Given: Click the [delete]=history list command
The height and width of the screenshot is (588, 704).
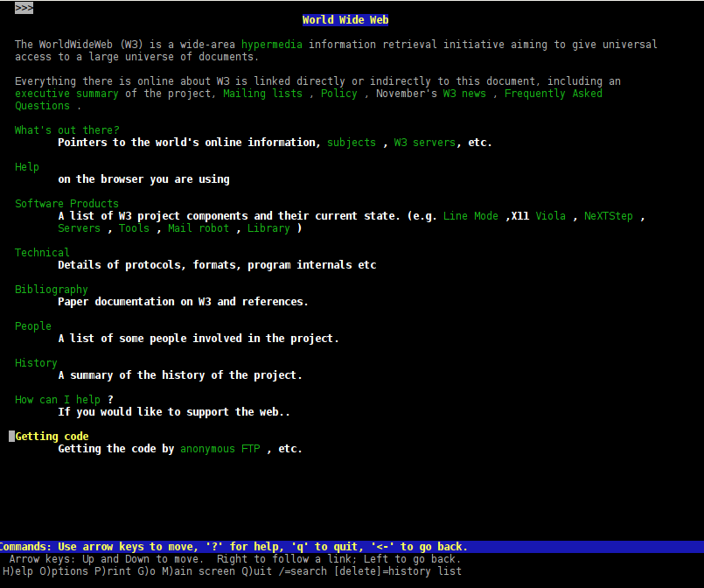Looking at the screenshot, I should click(397, 571).
